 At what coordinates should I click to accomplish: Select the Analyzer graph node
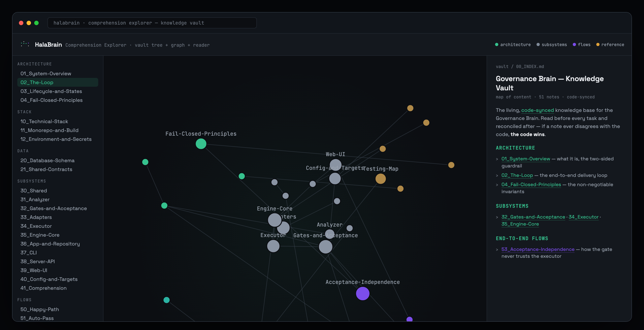pos(329,234)
